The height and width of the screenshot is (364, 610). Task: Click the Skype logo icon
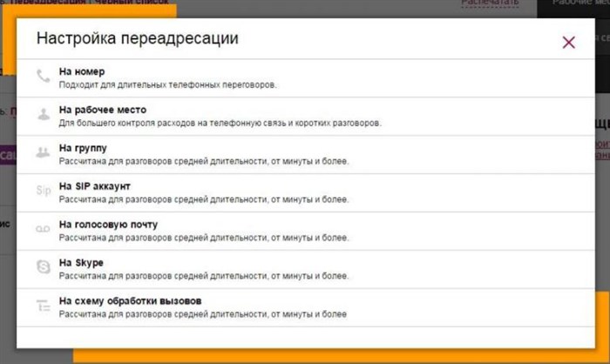point(44,266)
